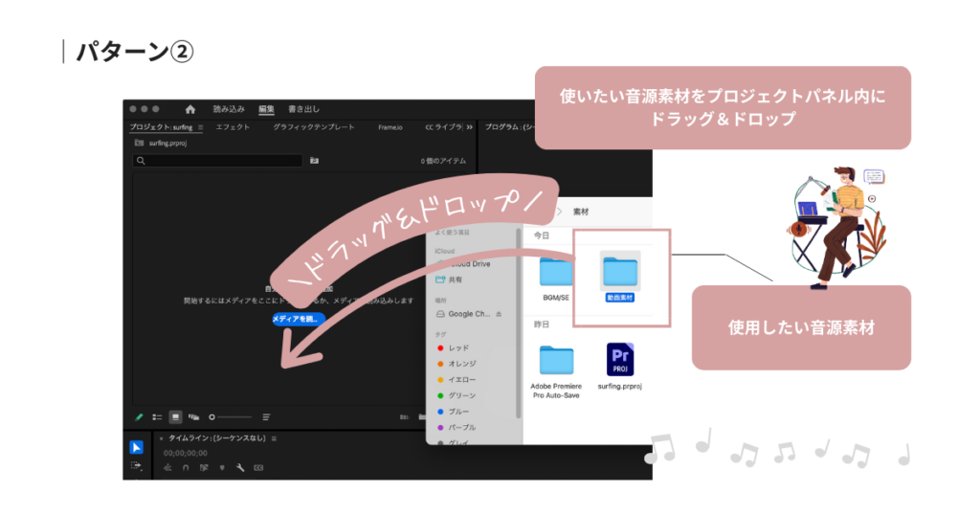Click the closed captions CC icon

258,467
